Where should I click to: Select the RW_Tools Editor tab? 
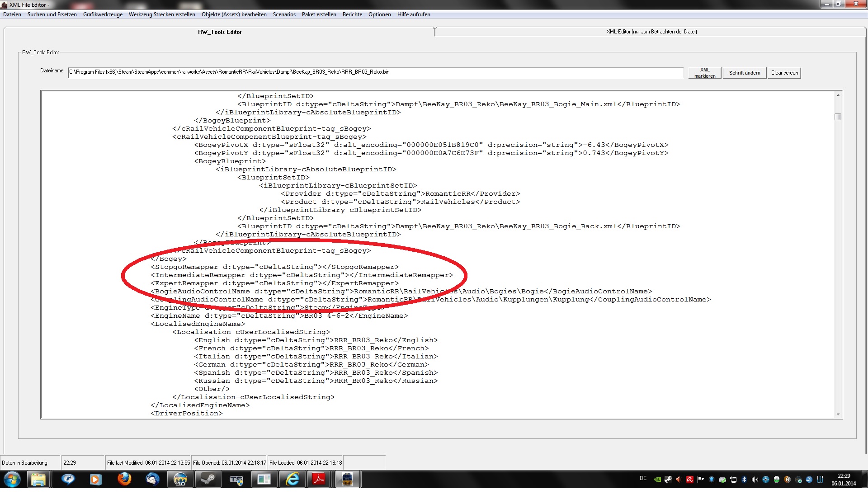[220, 32]
